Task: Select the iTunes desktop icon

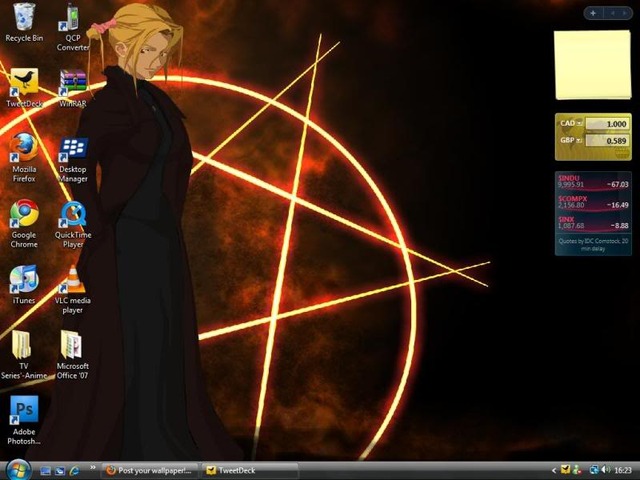Action: (24, 285)
